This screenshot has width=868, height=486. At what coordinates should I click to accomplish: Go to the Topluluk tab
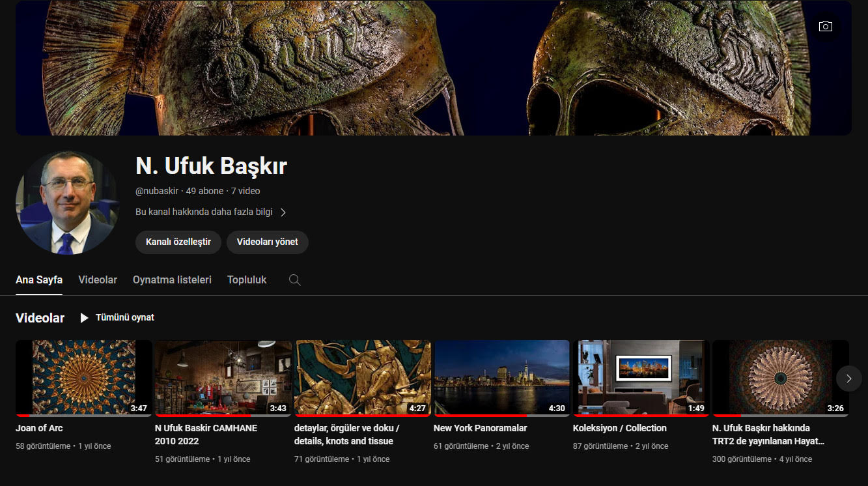[247, 280]
